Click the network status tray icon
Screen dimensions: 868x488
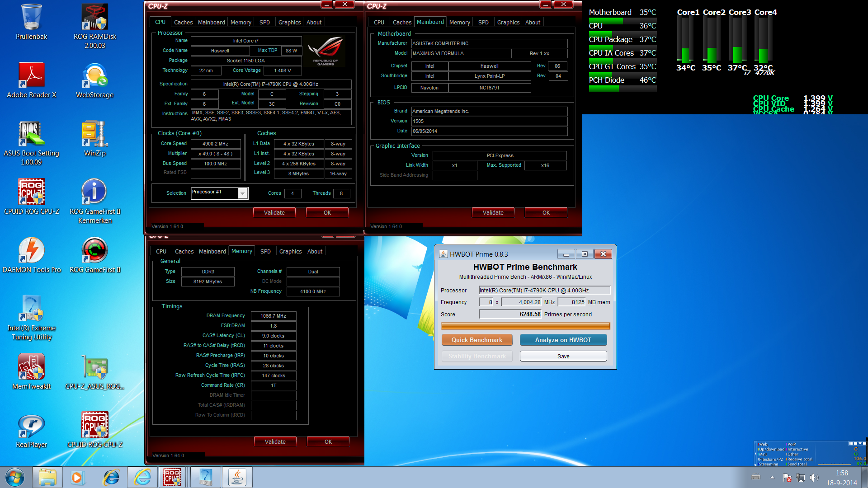click(801, 478)
